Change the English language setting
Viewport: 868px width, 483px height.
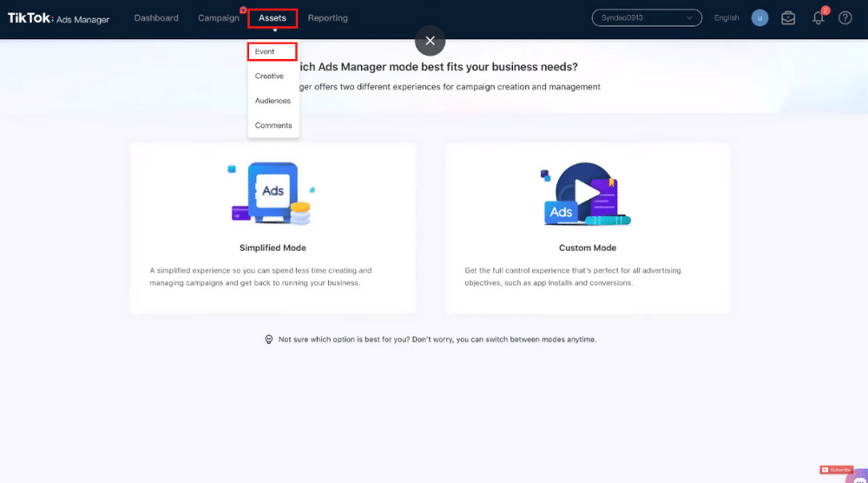coord(727,17)
